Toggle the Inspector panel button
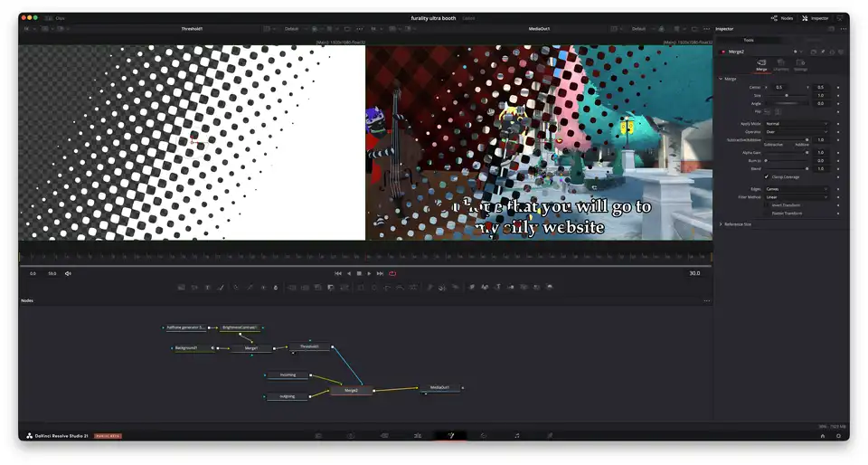 tap(816, 18)
